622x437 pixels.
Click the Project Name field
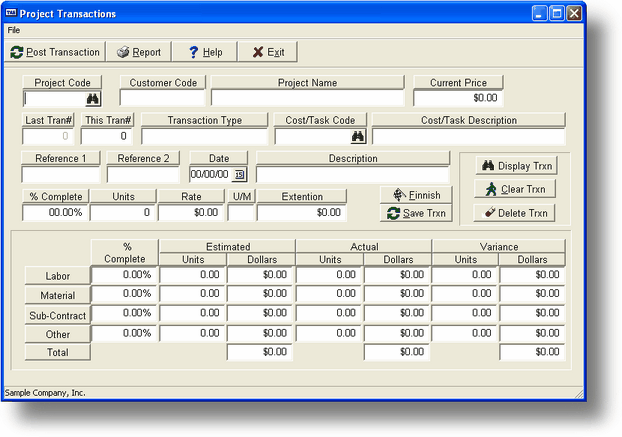pos(307,98)
